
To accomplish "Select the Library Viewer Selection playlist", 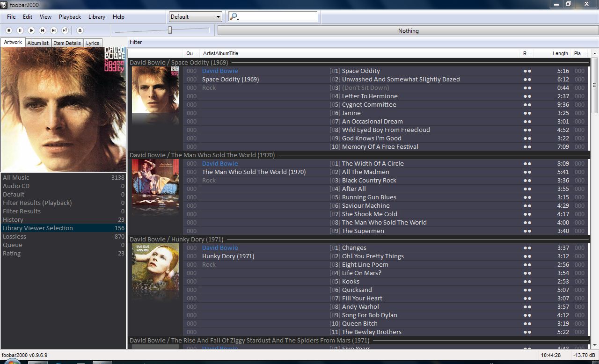I will click(x=63, y=228).
